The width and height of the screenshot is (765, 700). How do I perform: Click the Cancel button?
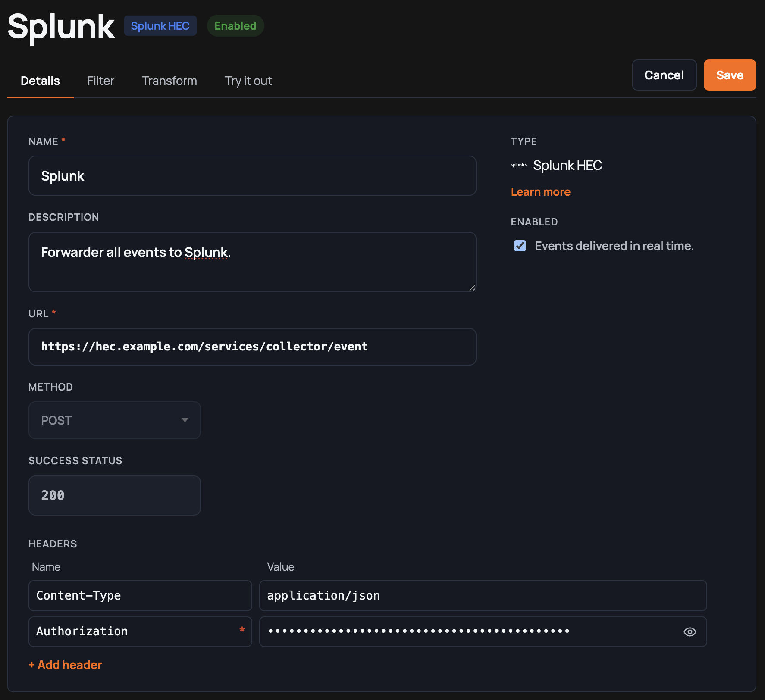(x=664, y=75)
